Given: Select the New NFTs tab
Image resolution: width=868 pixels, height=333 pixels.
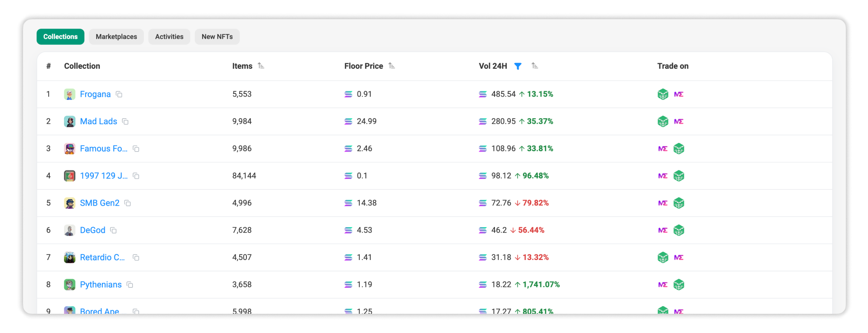Looking at the screenshot, I should pyautogui.click(x=217, y=37).
